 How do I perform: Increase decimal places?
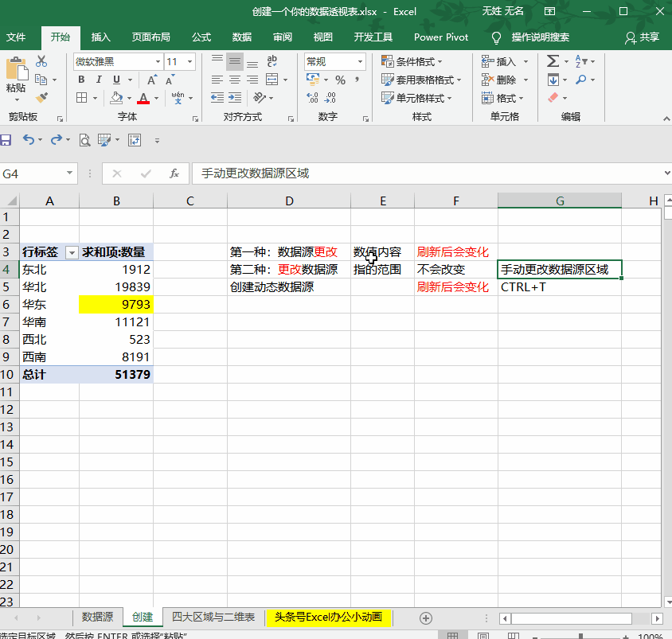[x=312, y=98]
